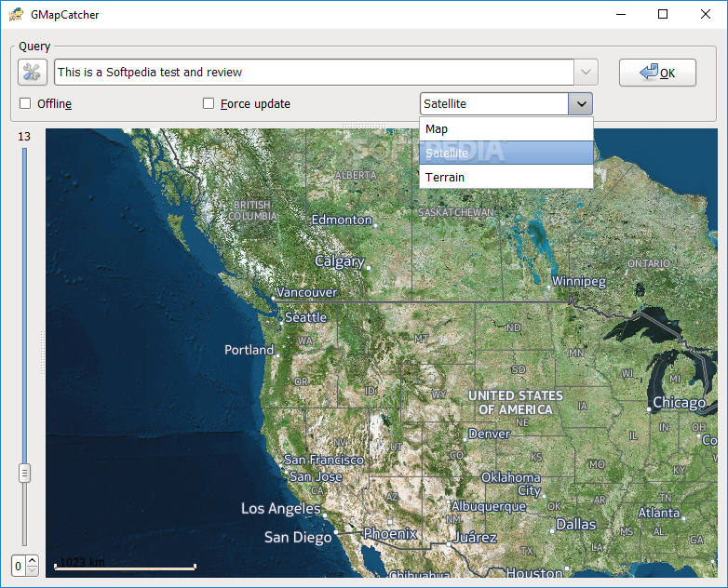Enable the Offline checkbox

coord(25,103)
